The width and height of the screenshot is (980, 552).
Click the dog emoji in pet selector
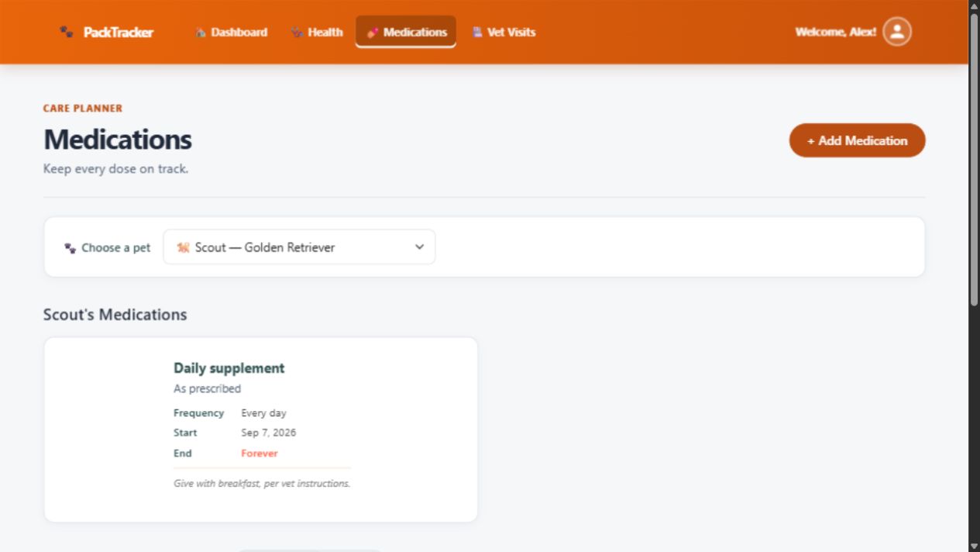[183, 248]
